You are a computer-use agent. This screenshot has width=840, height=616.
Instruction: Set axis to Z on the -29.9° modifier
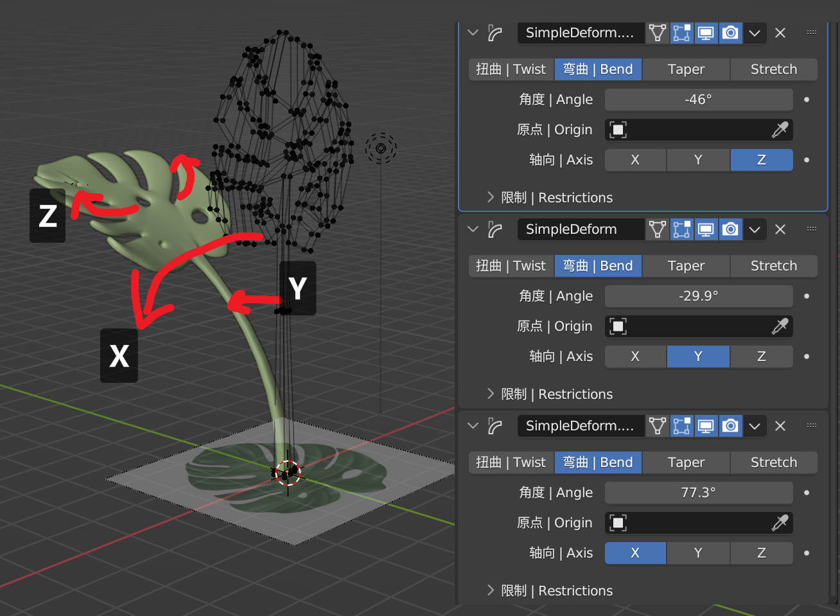click(x=761, y=356)
